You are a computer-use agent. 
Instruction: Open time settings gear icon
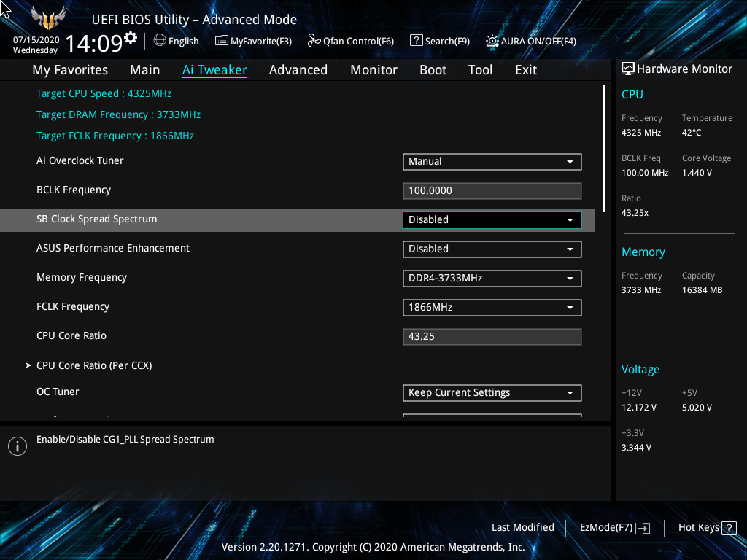click(x=130, y=38)
